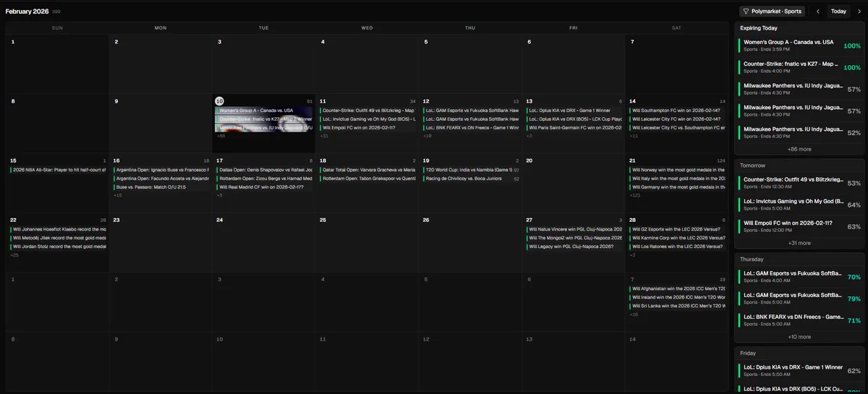
Task: Open sidebar LoL: BNK FEARX vs DN Freecs
Action: click(799, 320)
